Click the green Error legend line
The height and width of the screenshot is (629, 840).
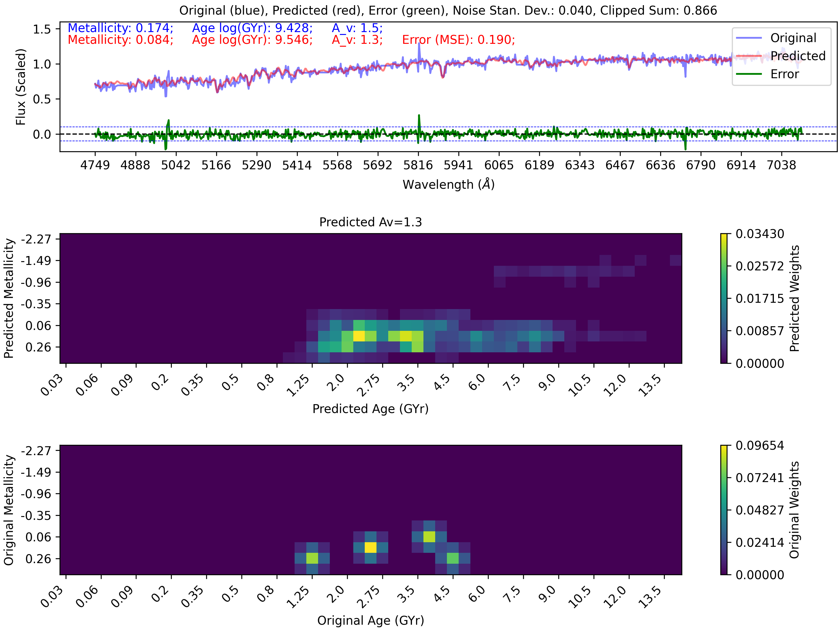[x=749, y=74]
